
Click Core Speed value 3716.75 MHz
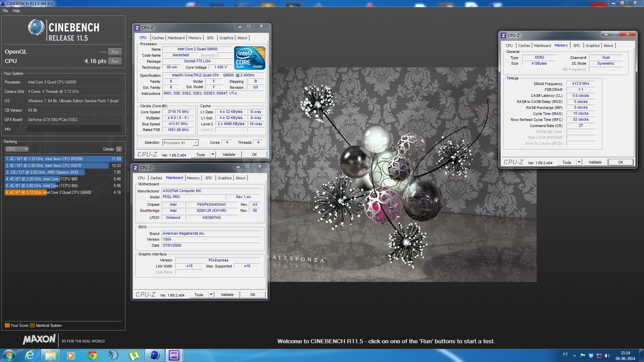click(178, 112)
